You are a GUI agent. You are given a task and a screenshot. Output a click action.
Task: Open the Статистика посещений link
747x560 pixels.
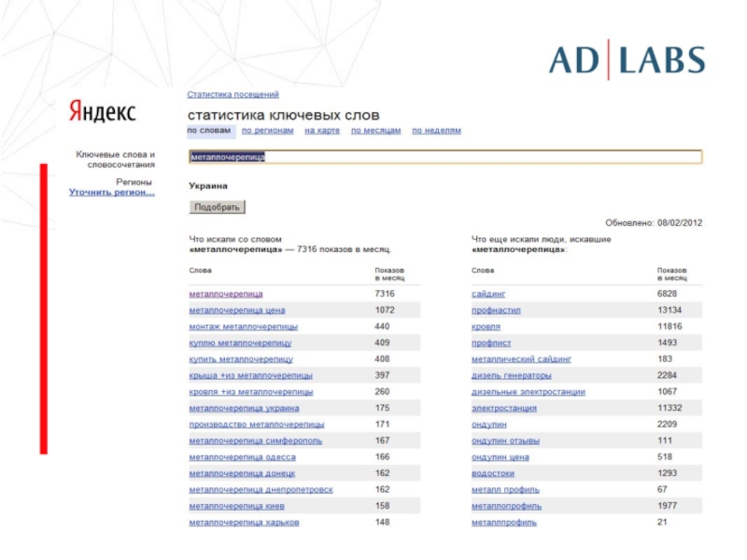pyautogui.click(x=233, y=94)
